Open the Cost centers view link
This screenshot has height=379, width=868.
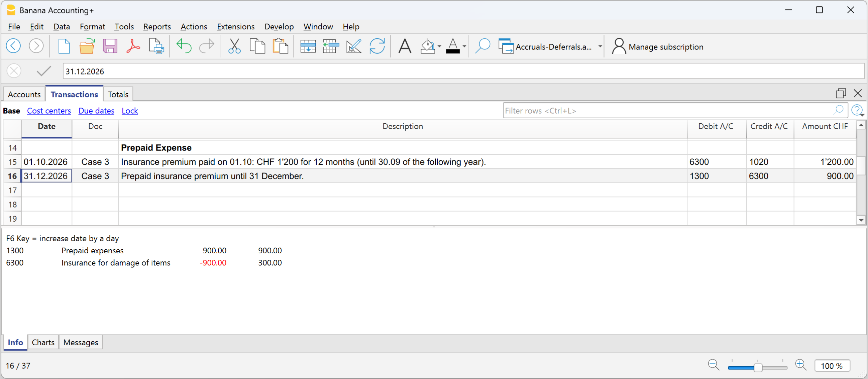click(x=49, y=111)
